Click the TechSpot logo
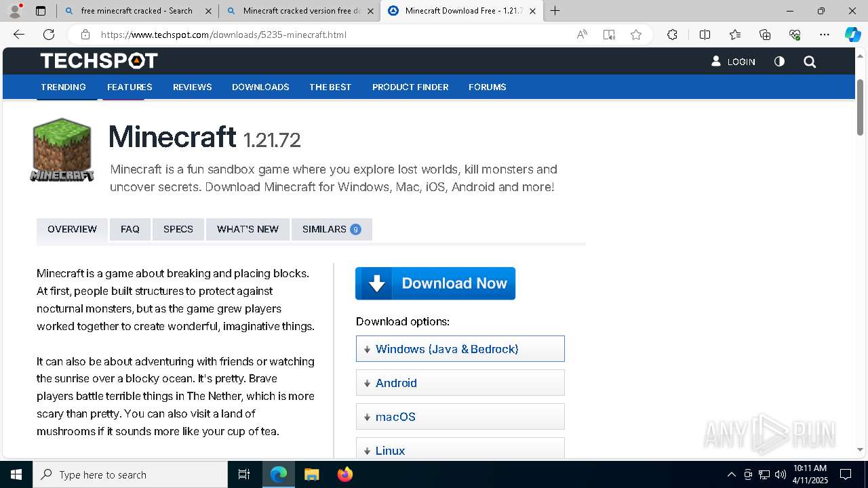868x488 pixels. pyautogui.click(x=99, y=61)
